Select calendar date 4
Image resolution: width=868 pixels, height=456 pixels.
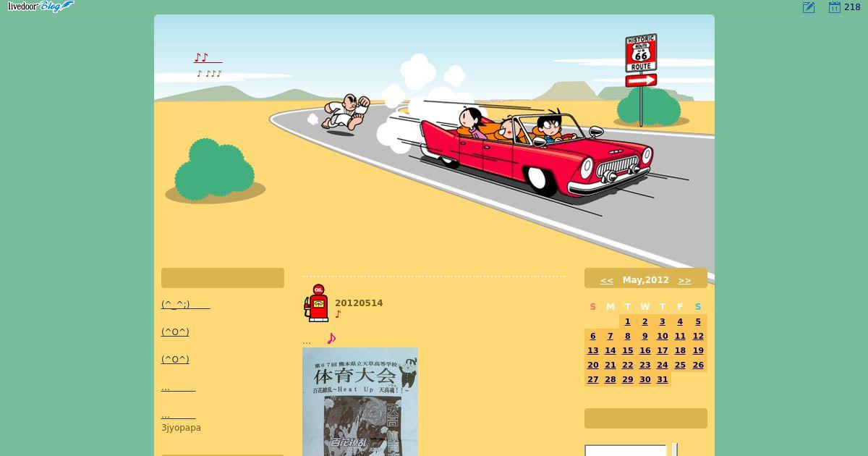(x=680, y=321)
